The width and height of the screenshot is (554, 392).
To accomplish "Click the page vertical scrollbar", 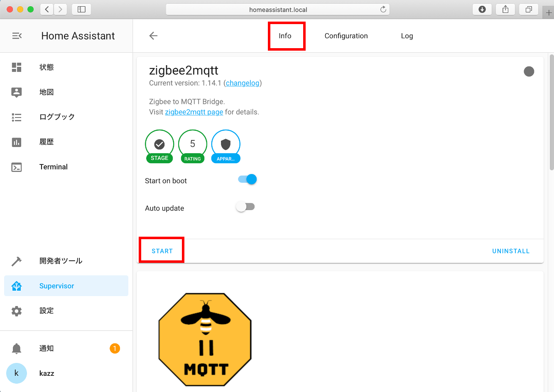I will [552, 112].
